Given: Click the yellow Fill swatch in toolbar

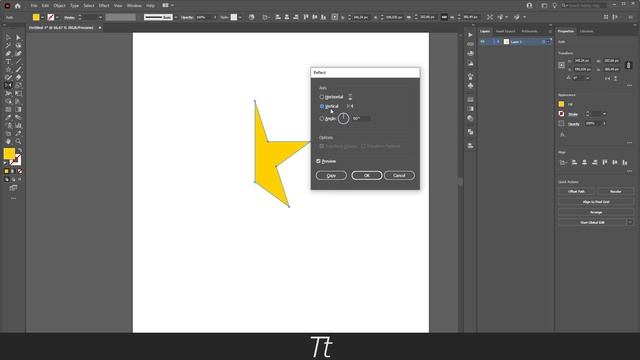Looking at the screenshot, I should [x=9, y=153].
